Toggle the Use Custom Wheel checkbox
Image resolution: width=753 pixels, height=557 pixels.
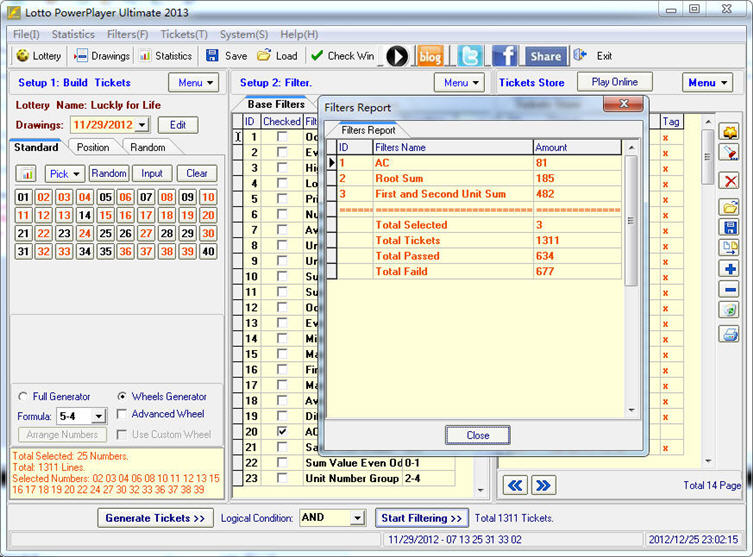pyautogui.click(x=122, y=435)
